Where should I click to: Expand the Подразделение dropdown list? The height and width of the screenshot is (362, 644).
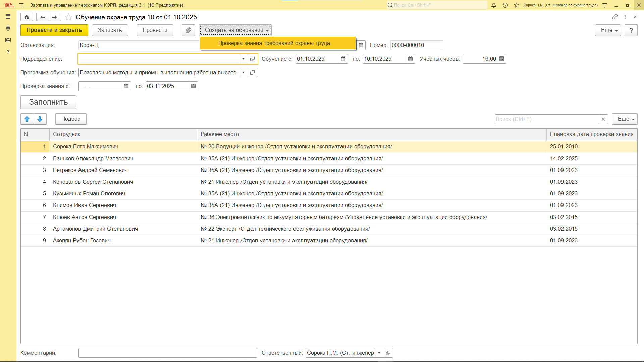(243, 59)
